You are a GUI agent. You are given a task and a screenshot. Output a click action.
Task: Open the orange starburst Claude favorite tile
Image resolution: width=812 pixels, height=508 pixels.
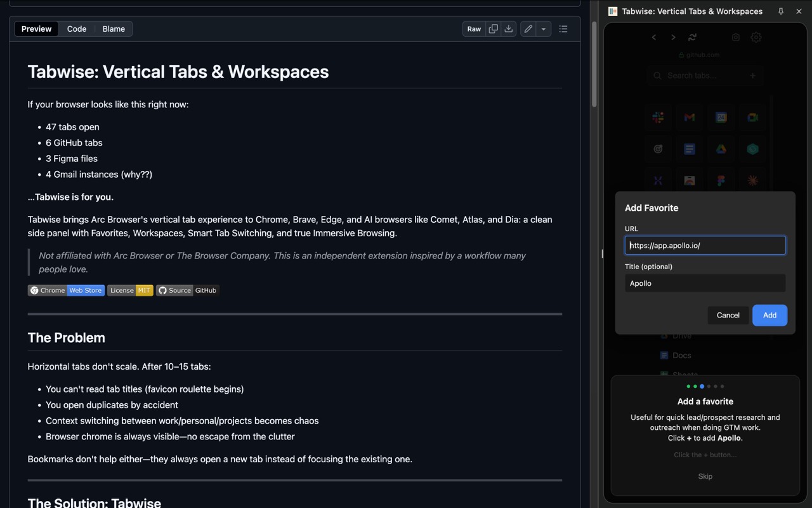click(x=752, y=180)
